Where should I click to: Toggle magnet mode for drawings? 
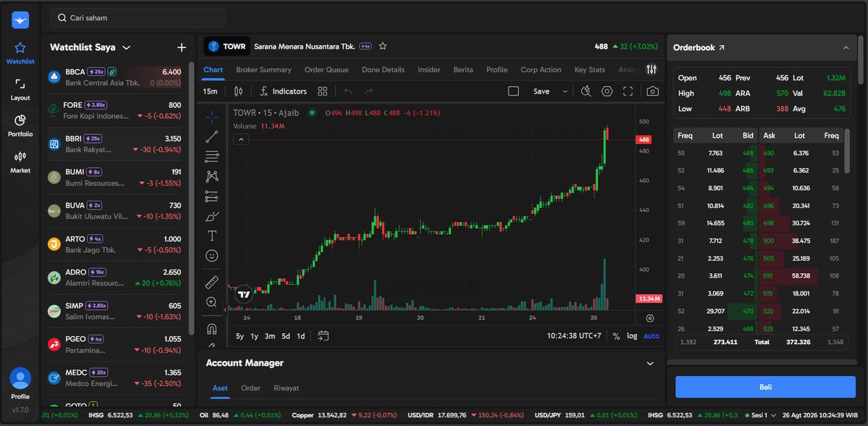[211, 329]
